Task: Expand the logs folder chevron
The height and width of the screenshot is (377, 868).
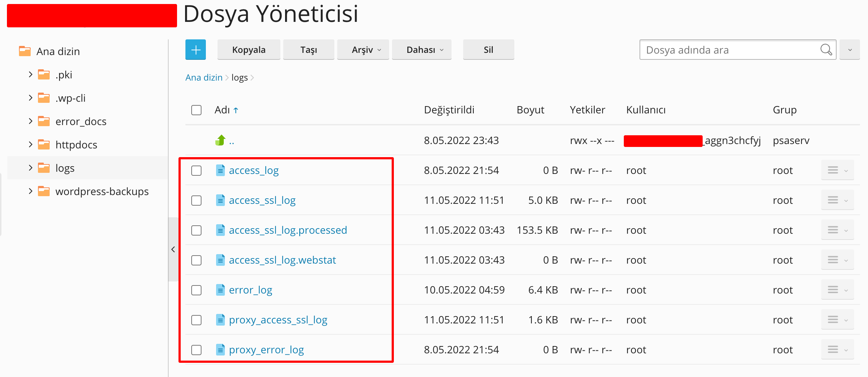Action: point(30,168)
